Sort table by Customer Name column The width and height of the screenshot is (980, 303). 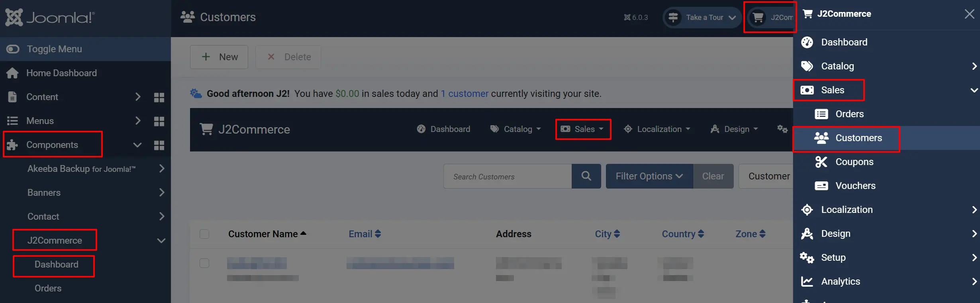point(267,234)
